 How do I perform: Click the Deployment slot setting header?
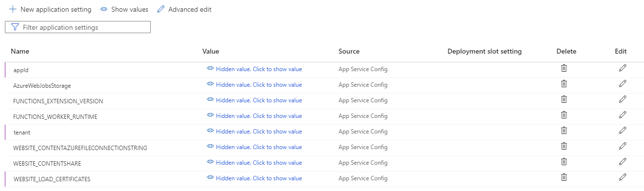click(x=484, y=51)
